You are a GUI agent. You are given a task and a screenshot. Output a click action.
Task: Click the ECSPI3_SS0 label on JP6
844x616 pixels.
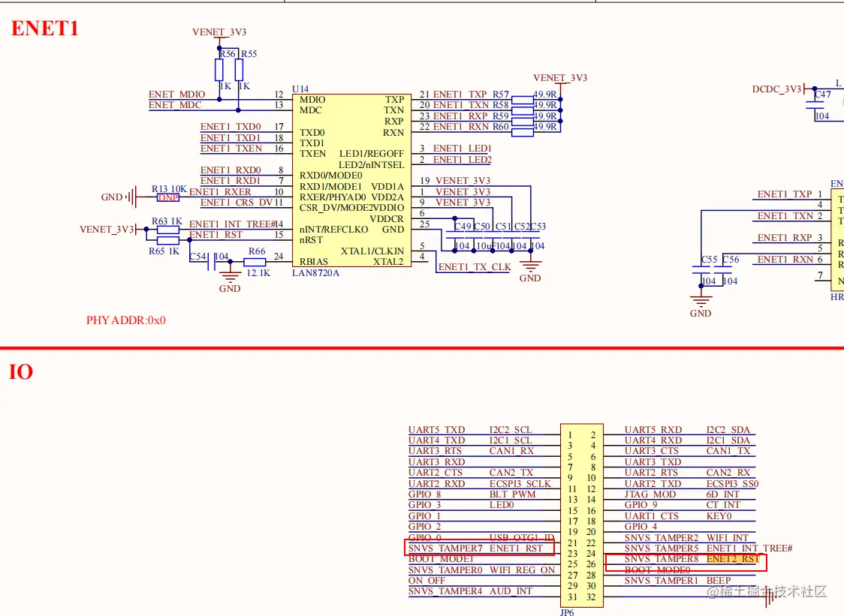732,484
